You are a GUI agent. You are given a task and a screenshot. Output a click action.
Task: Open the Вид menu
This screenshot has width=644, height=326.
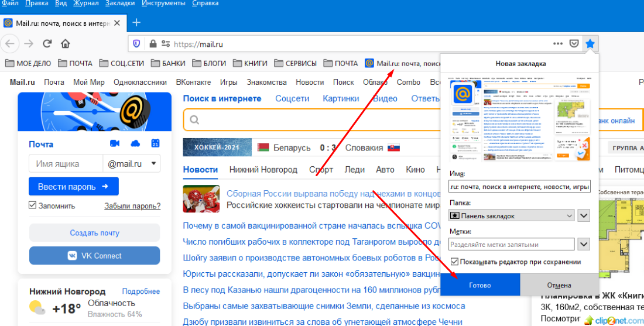tap(61, 4)
